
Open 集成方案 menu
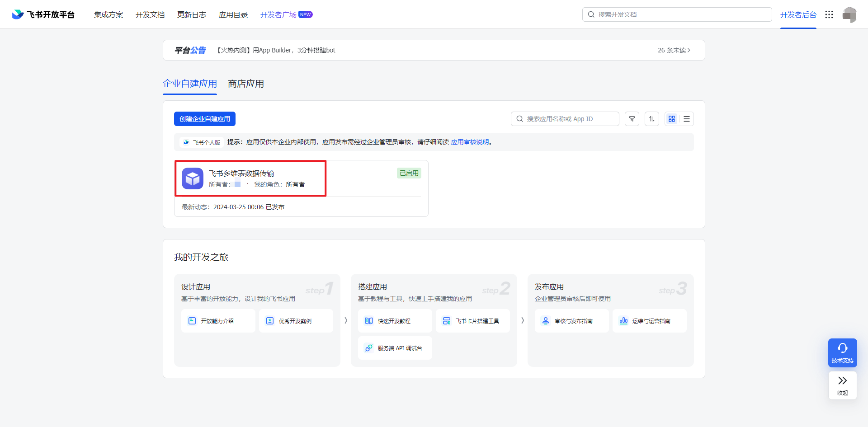pyautogui.click(x=108, y=14)
